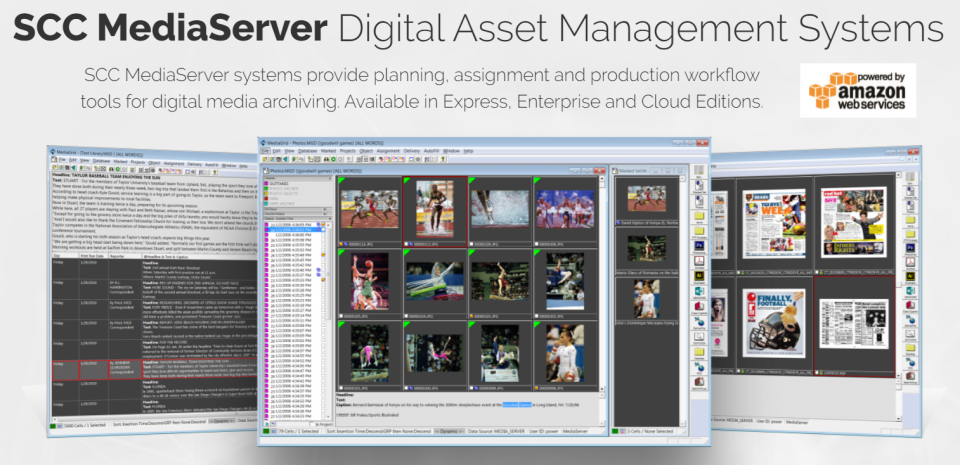Open AutoFill menu in center MediaGrid window
The width and height of the screenshot is (960, 465).
pyautogui.click(x=432, y=151)
